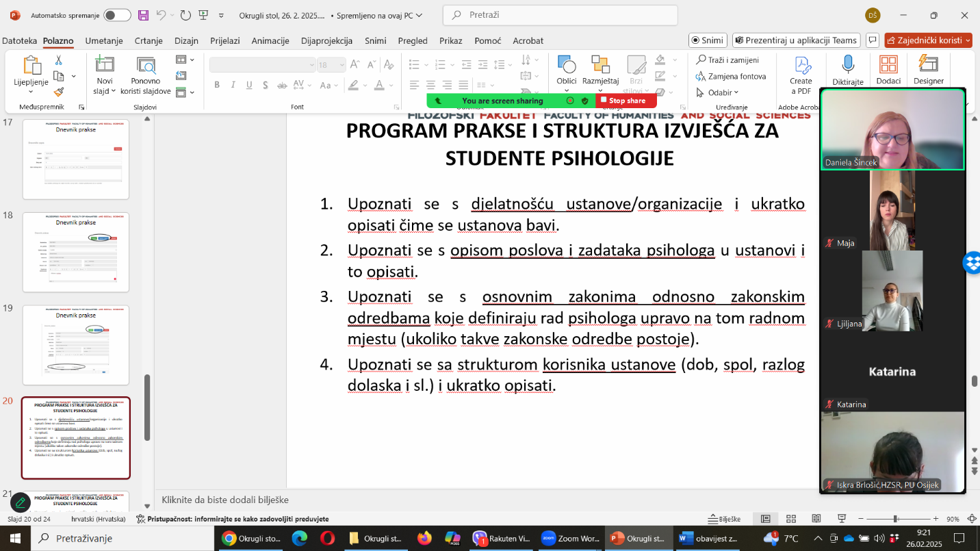Clear all formatting icon

(x=389, y=65)
